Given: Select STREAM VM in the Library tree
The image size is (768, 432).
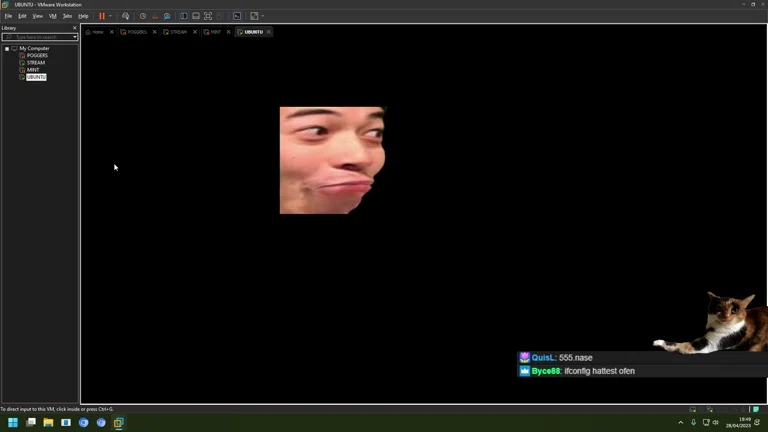Looking at the screenshot, I should (36, 63).
